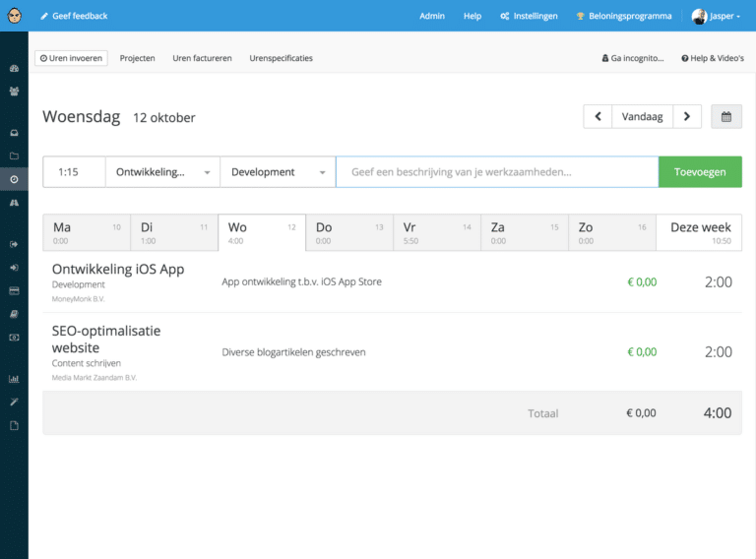This screenshot has height=559, width=756.
Task: Open the dashboard icon in sidebar
Action: pyautogui.click(x=14, y=69)
